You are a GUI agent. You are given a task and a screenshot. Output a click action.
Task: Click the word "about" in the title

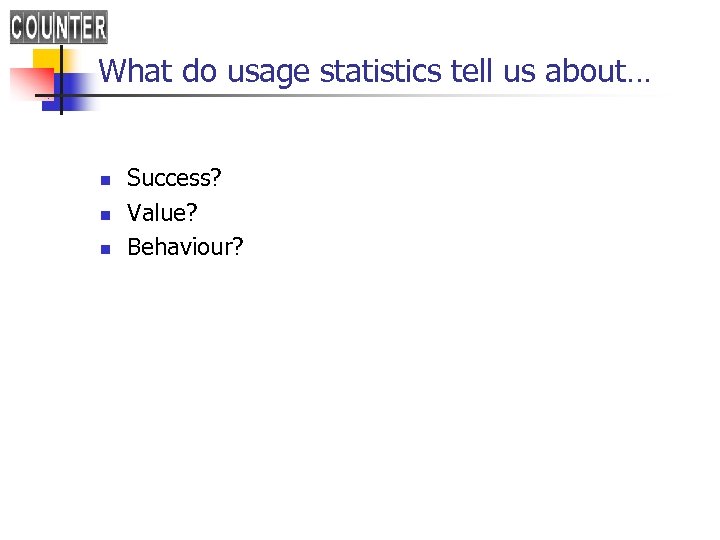tap(589, 71)
